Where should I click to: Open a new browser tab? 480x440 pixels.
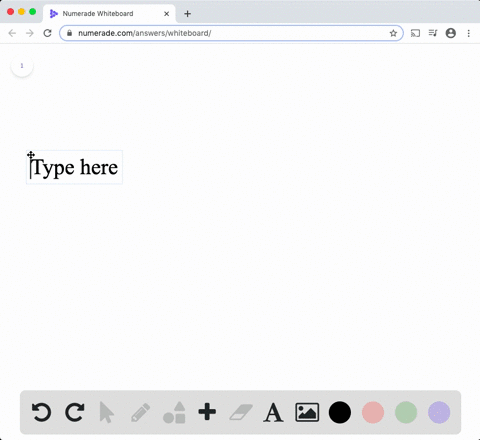(x=188, y=14)
